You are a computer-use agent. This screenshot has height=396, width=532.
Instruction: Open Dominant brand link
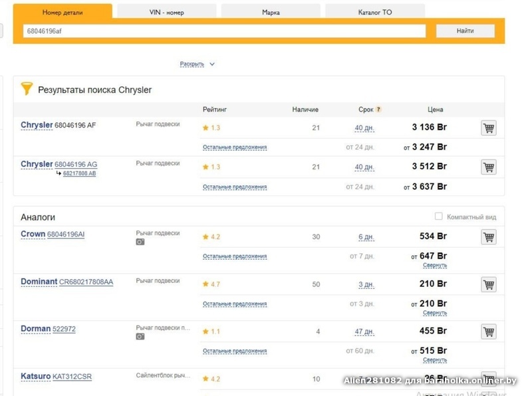[39, 282]
